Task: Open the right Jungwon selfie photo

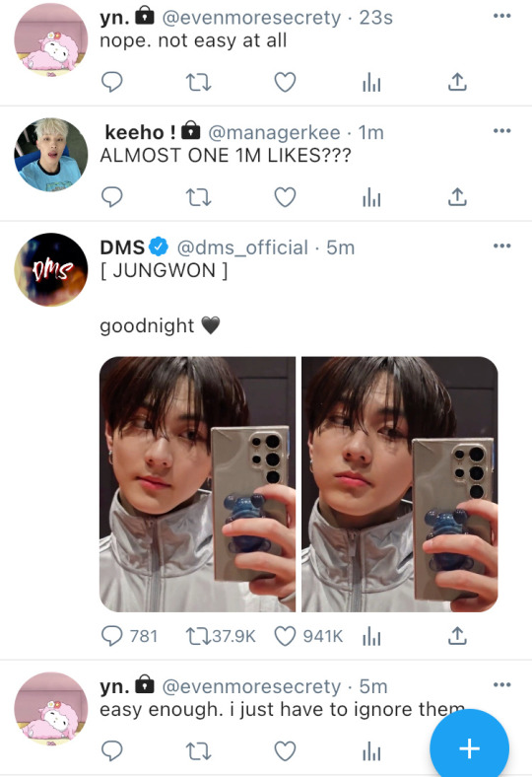Action: (x=400, y=484)
